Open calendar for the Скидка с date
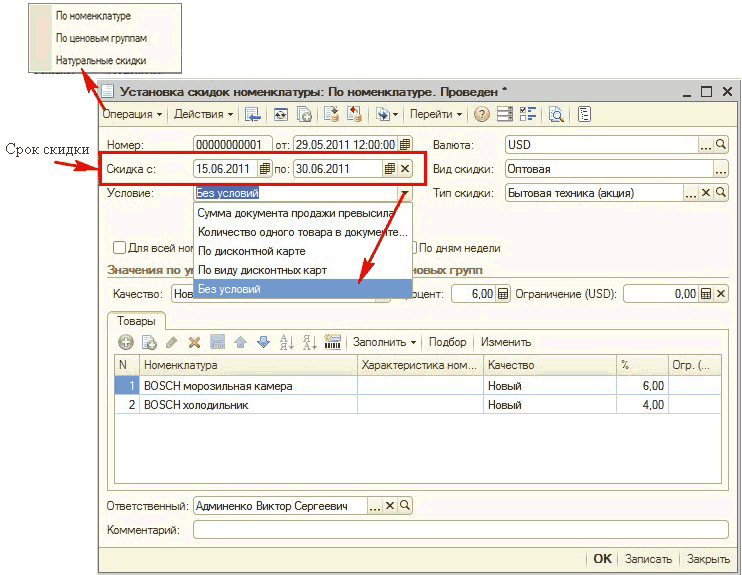This screenshot has height=575, width=742. pyautogui.click(x=265, y=169)
